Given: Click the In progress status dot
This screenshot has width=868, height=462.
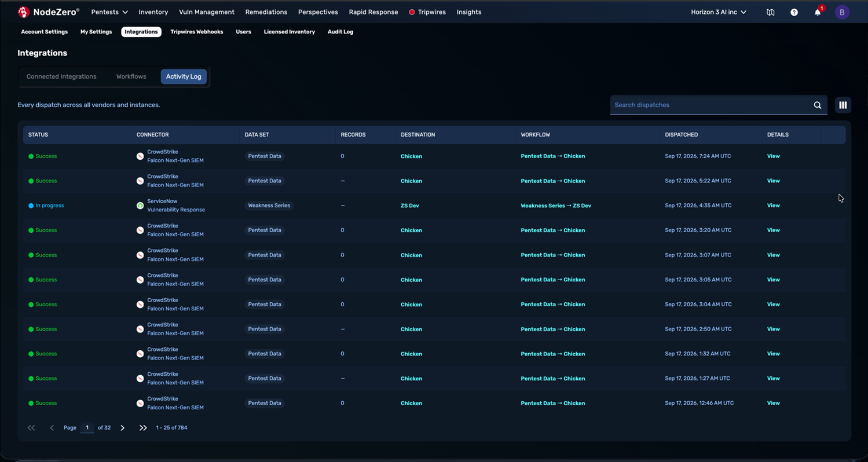Looking at the screenshot, I should pyautogui.click(x=31, y=206).
